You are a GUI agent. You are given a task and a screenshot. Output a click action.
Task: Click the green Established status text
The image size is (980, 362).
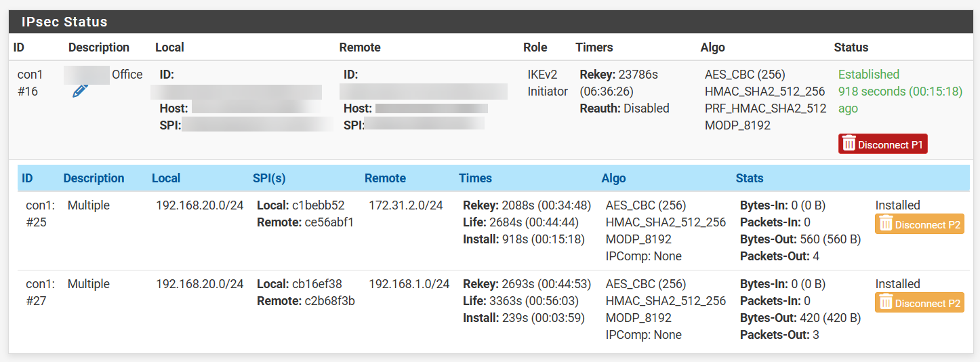pos(868,75)
